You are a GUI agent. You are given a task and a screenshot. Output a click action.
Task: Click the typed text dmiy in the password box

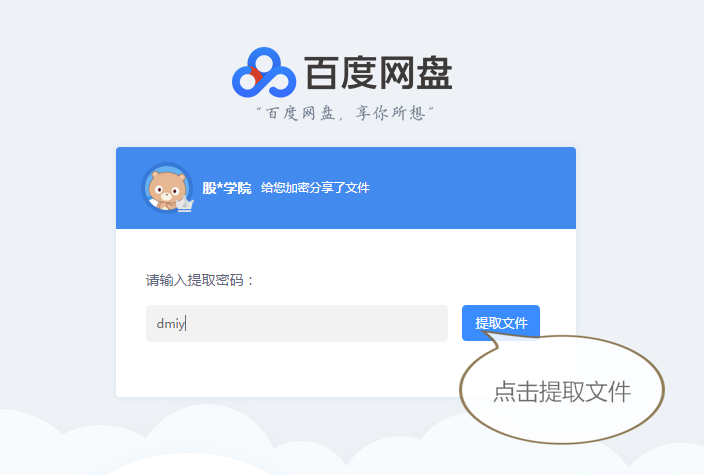[170, 324]
